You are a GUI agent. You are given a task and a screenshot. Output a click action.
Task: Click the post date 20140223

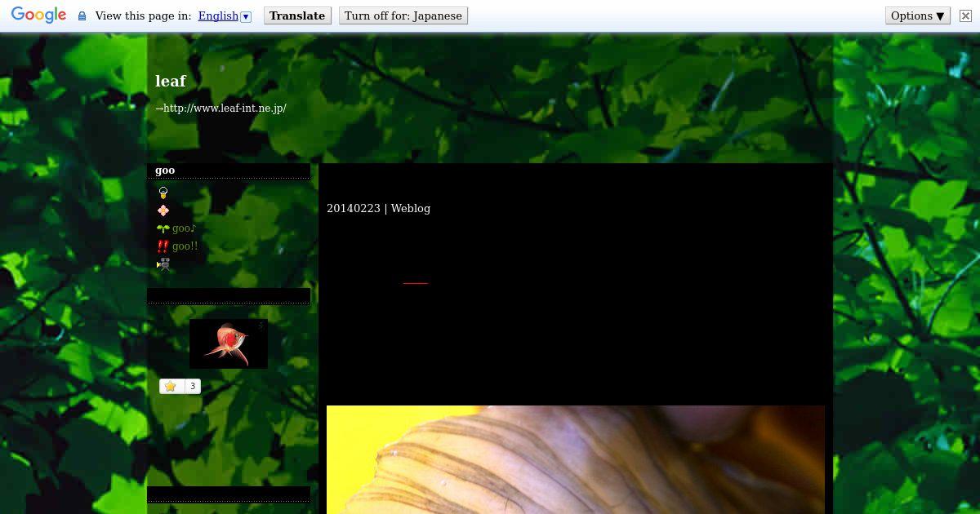354,209
